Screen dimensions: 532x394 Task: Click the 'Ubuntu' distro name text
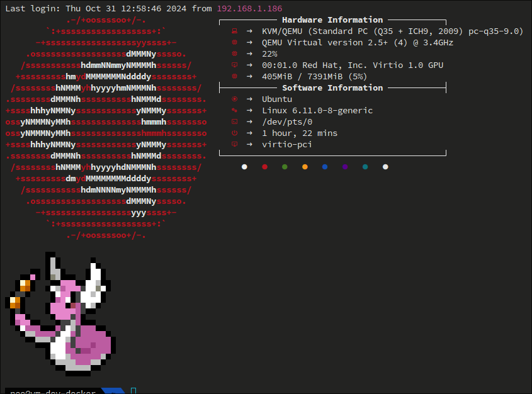tap(277, 99)
